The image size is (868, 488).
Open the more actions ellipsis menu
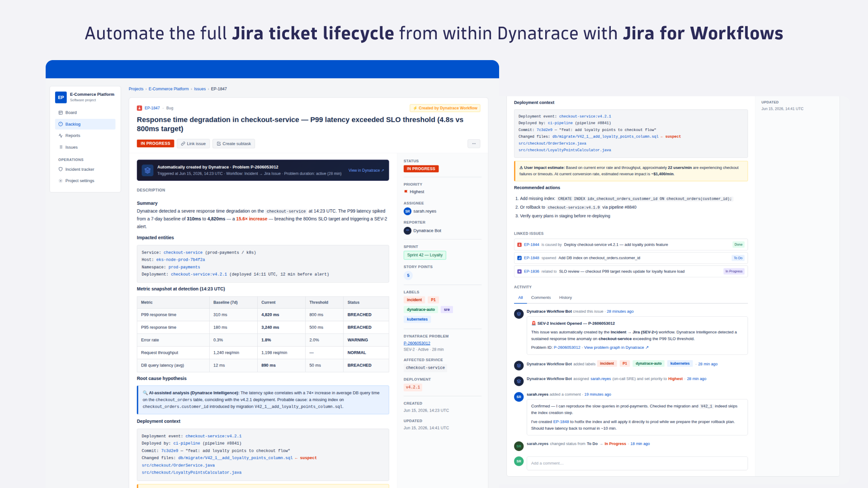[x=474, y=144]
